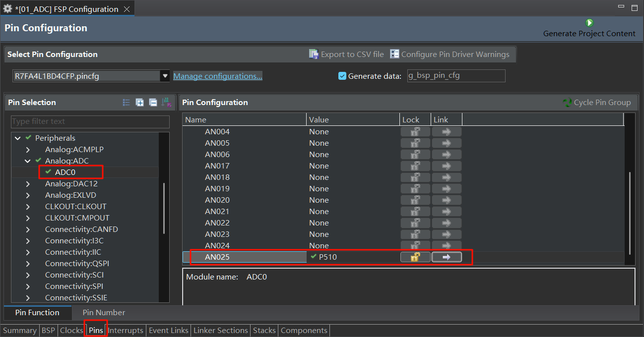Open Configure Pin Driver Warnings
This screenshot has width=644, height=337.
click(x=450, y=55)
